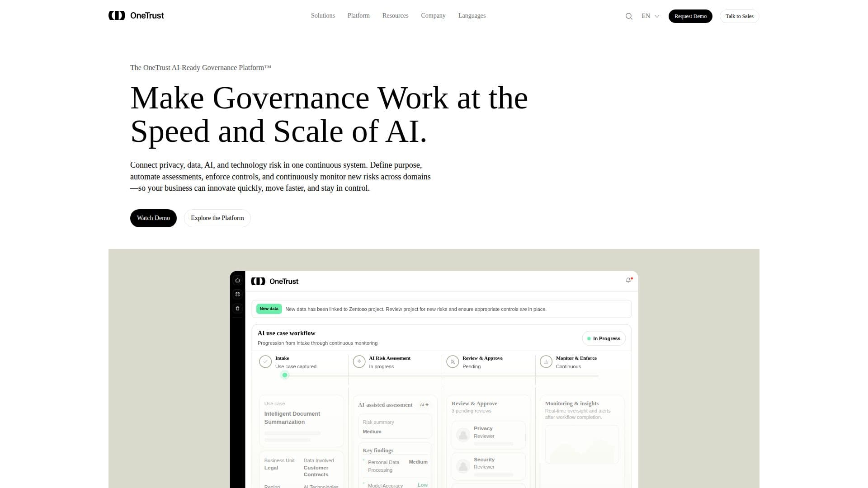Click the Security Reviewer avatar
Viewport: 868px width, 488px height.
(463, 466)
